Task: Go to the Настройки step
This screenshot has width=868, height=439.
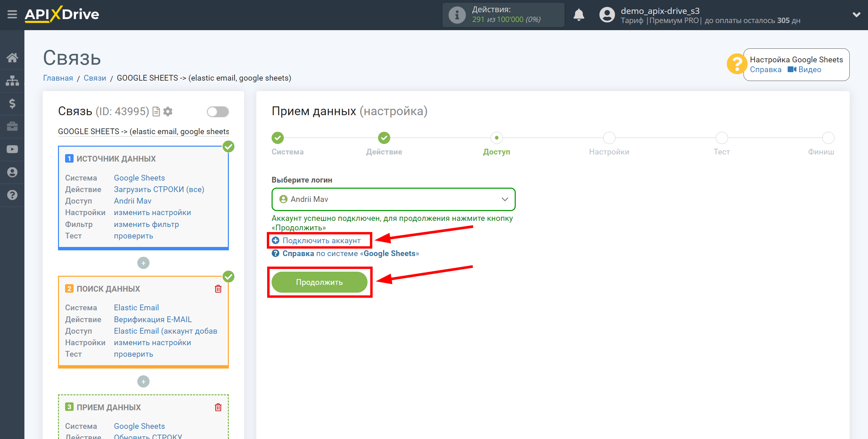Action: (x=609, y=138)
